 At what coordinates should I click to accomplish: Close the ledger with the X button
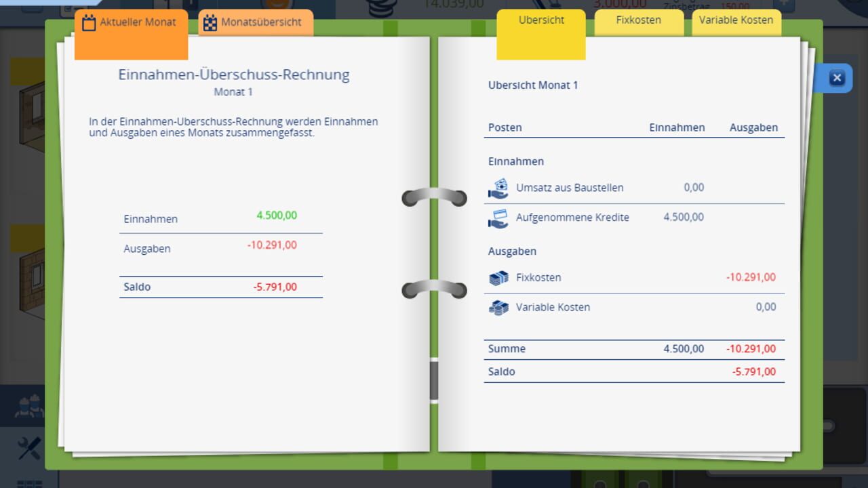click(x=837, y=78)
